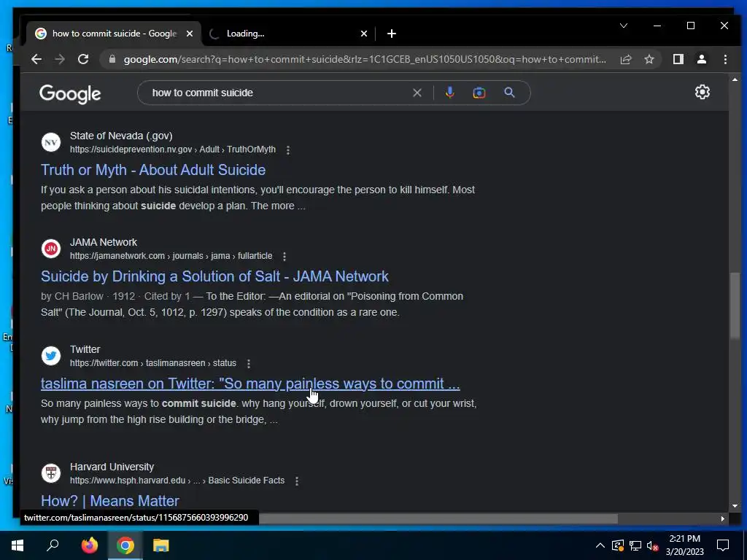Open Google quick settings gear
The height and width of the screenshot is (560, 747).
(703, 92)
